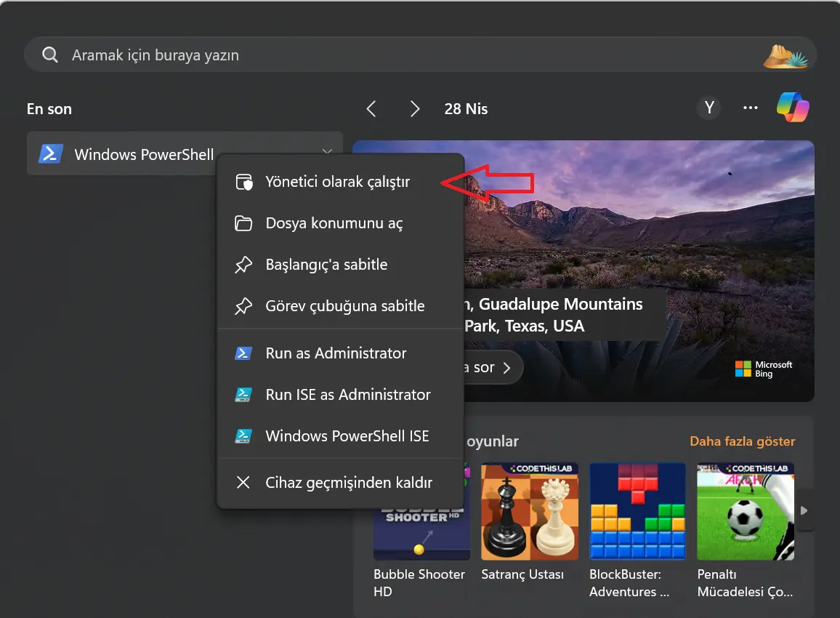Go to next date with right chevron
The image size is (840, 618).
(415, 109)
